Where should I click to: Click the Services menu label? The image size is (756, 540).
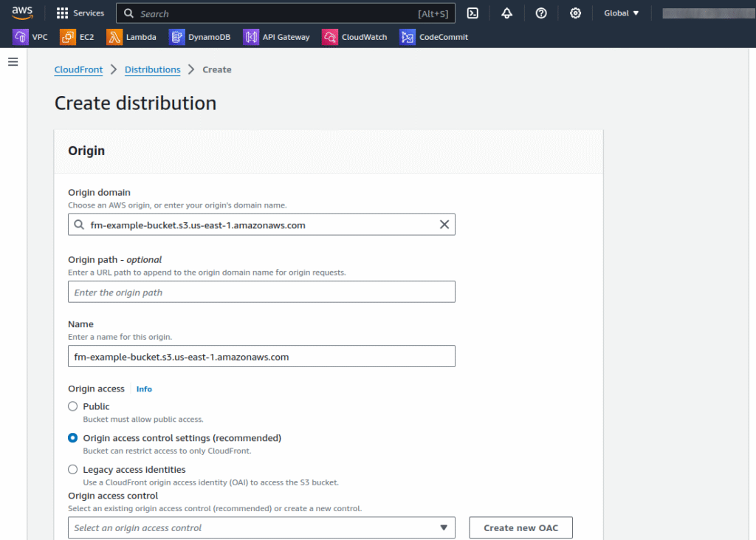(x=89, y=13)
